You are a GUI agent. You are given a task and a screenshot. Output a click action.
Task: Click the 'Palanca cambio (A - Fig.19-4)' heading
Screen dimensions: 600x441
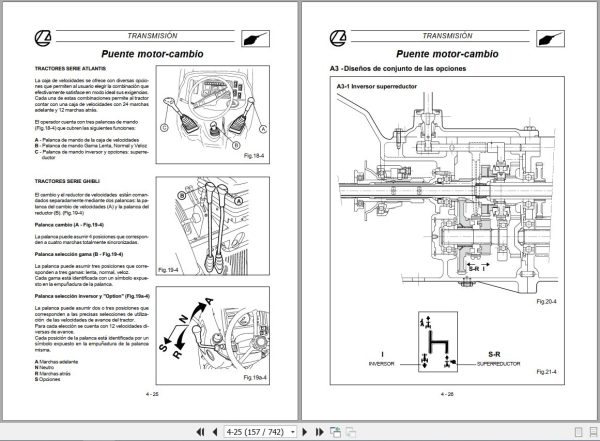tap(69, 225)
